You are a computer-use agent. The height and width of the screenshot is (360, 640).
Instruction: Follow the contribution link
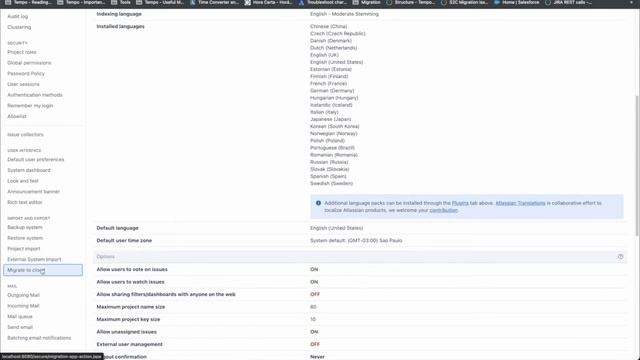point(443,210)
